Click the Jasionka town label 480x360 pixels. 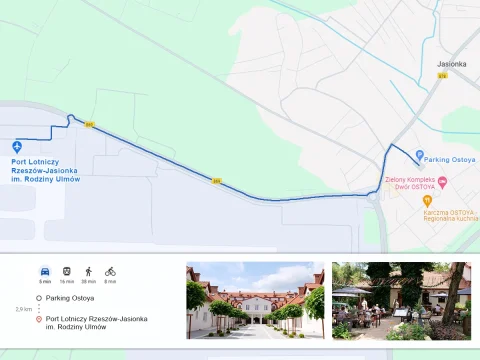[451, 64]
